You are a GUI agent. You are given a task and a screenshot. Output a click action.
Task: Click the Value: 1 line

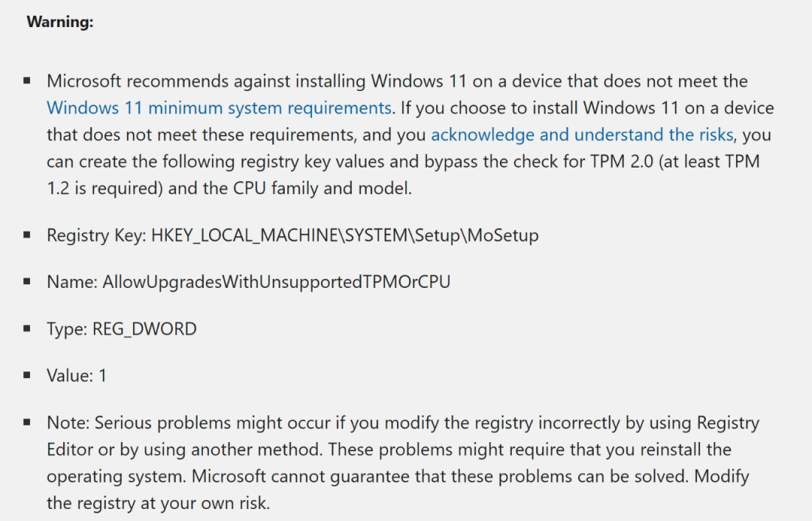click(77, 375)
